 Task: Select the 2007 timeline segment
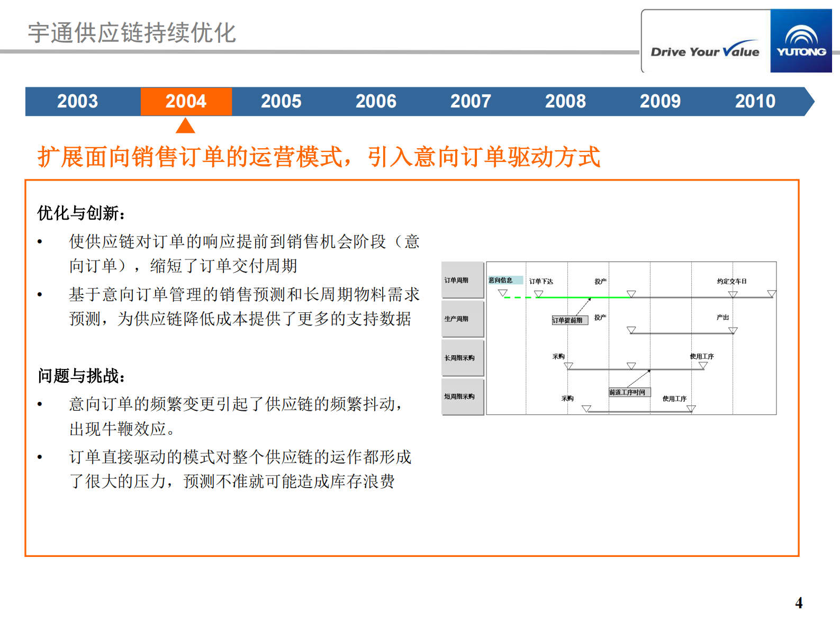(471, 101)
